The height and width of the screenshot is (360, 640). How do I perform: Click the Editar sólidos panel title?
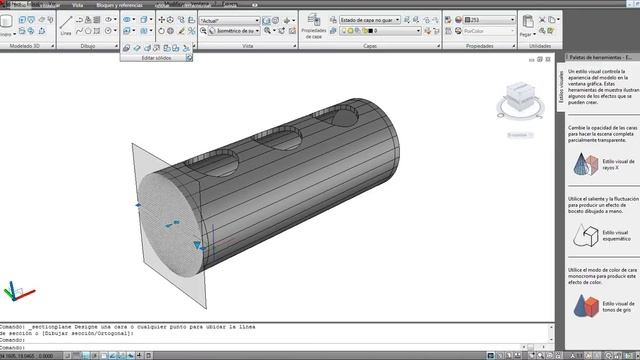coord(156,58)
